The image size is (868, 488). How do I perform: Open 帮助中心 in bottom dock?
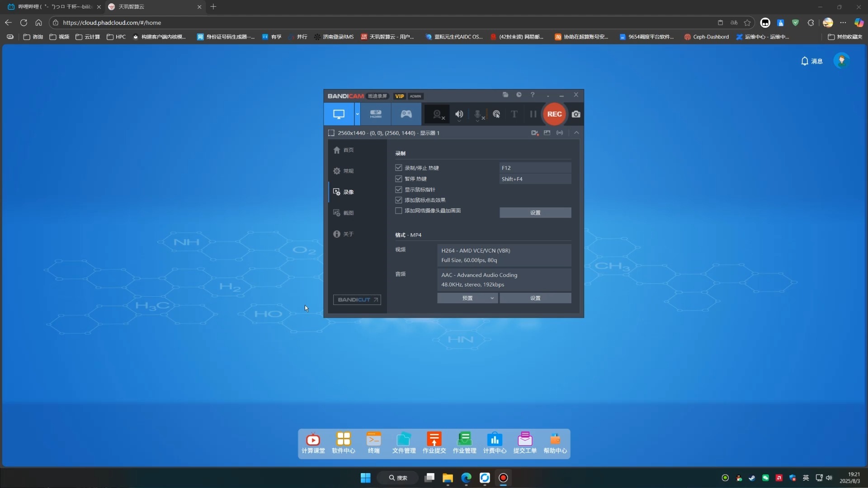click(555, 443)
